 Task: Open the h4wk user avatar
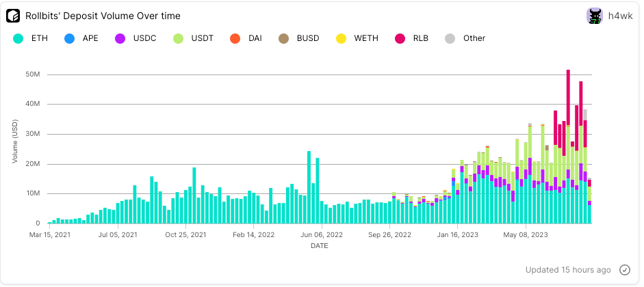(594, 16)
